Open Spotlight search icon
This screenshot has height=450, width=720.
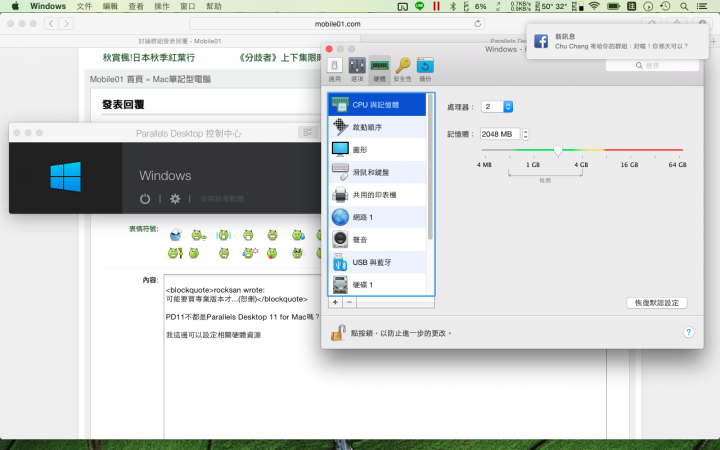coord(684,6)
